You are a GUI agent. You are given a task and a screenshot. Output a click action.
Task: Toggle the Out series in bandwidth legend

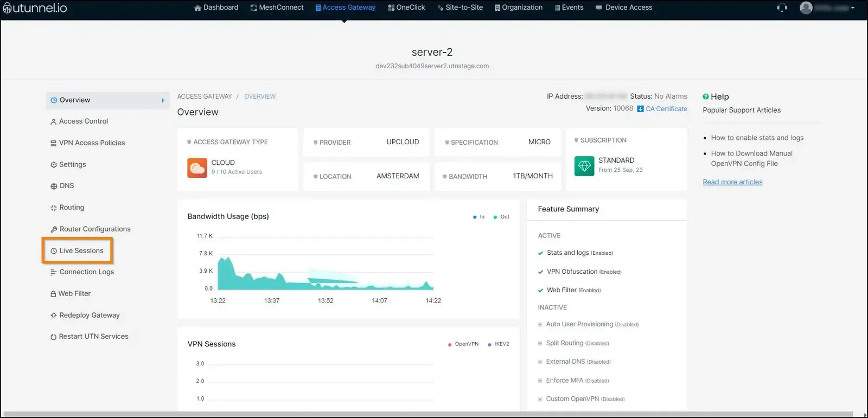[x=502, y=217]
